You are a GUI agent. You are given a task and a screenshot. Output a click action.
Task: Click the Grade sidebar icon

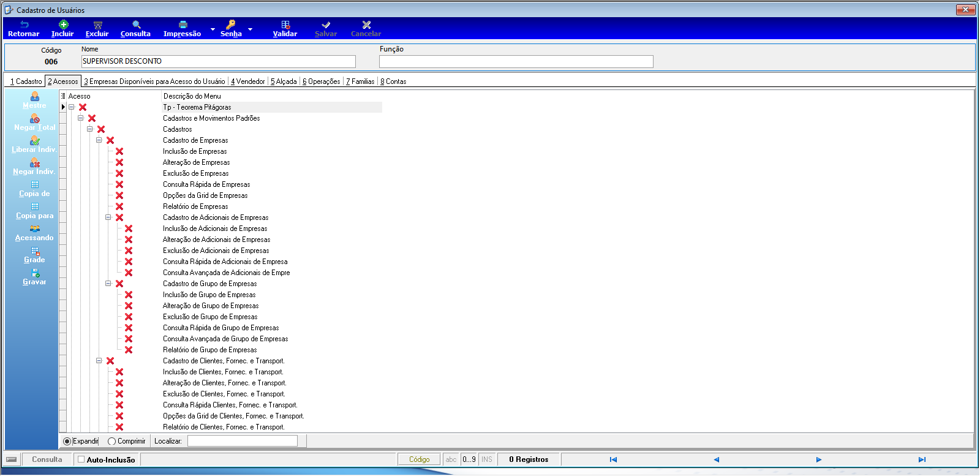[35, 251]
